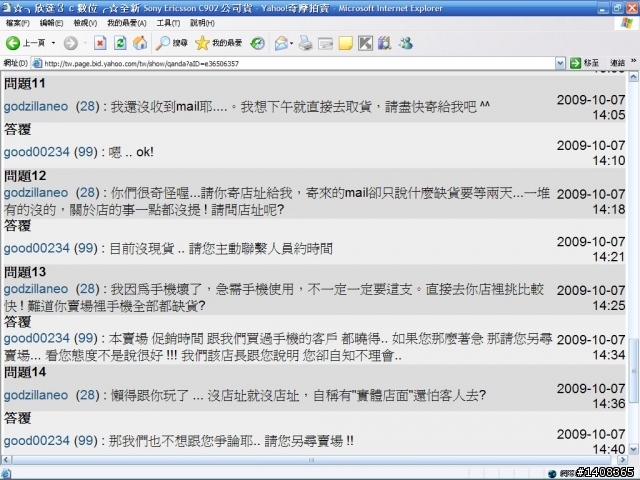Click the black K toolbar icon
Screen dimensions: 640x480
pos(365,43)
